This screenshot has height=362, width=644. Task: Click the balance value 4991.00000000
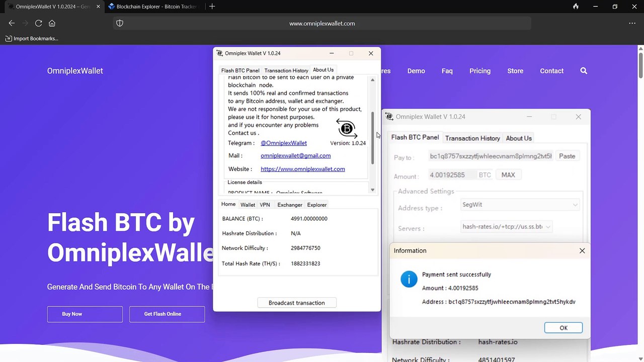pyautogui.click(x=309, y=219)
